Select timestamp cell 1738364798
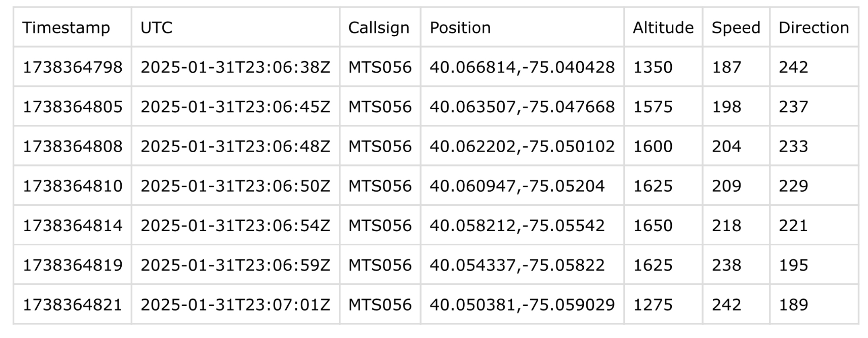868x338 pixels. pos(73,67)
